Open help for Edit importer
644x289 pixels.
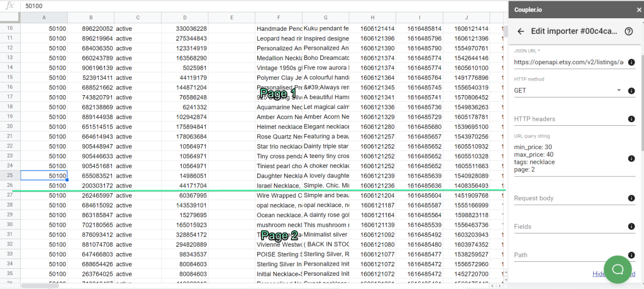(x=628, y=31)
